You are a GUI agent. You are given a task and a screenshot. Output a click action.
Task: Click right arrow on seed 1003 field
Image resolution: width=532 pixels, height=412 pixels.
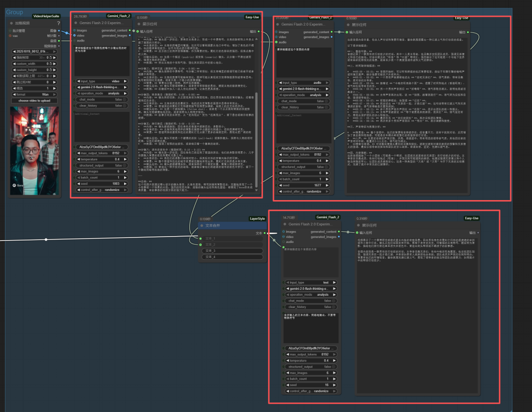pos(126,183)
